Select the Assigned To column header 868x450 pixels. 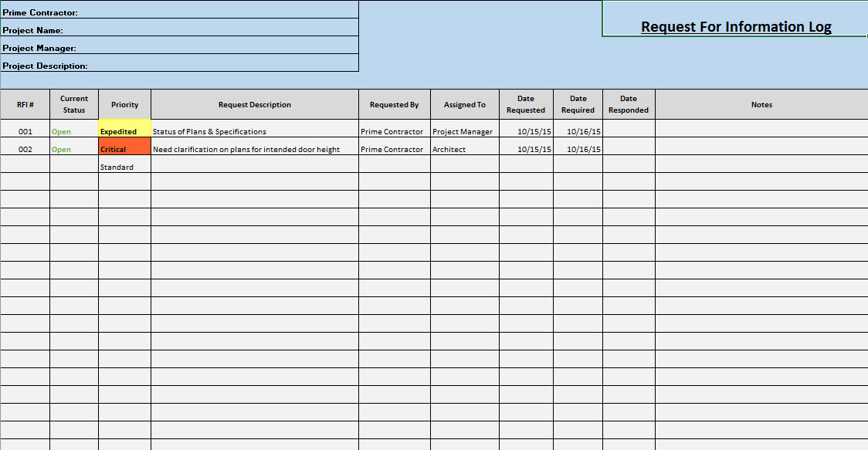(x=465, y=105)
